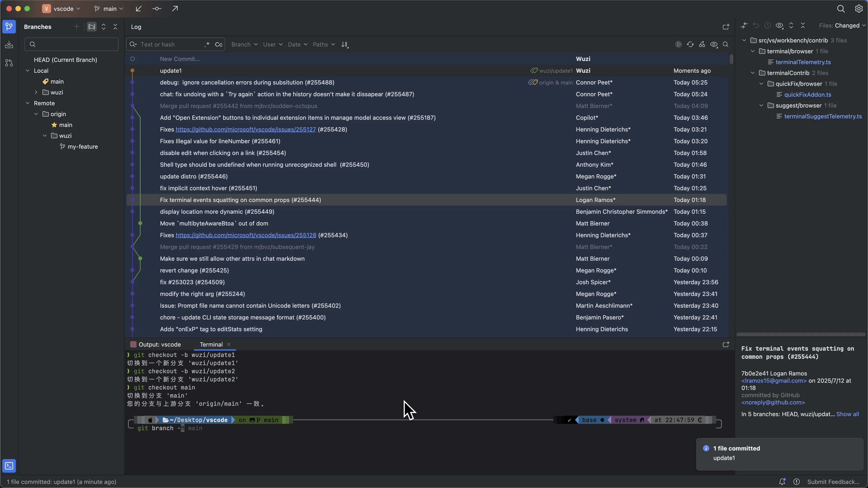868x488 pixels.
Task: Click the Terminal icon in the left sidebar
Action: point(9,466)
